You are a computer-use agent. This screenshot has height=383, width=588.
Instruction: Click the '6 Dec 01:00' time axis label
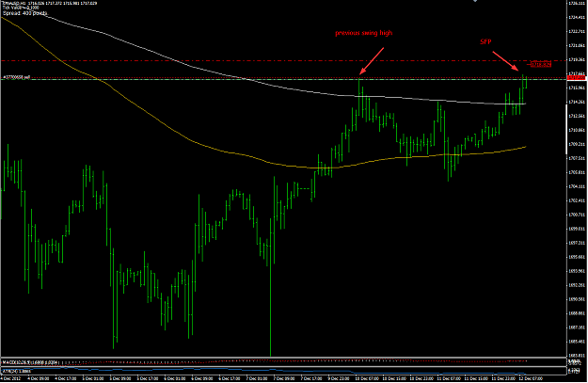[174, 378]
